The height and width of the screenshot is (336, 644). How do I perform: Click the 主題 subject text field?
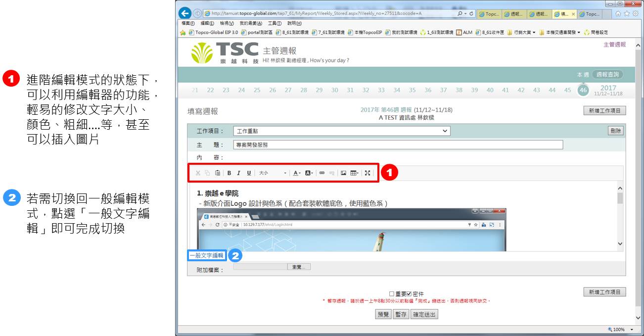tap(398, 145)
